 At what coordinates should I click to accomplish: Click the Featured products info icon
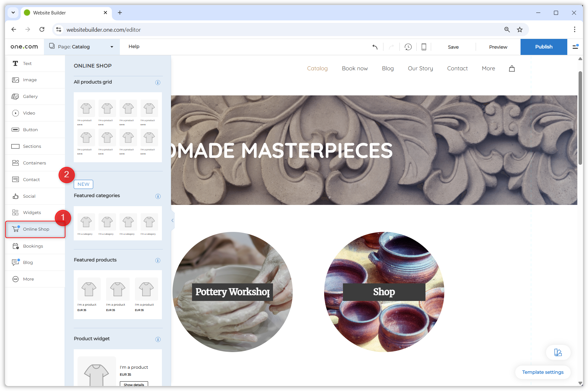point(158,260)
